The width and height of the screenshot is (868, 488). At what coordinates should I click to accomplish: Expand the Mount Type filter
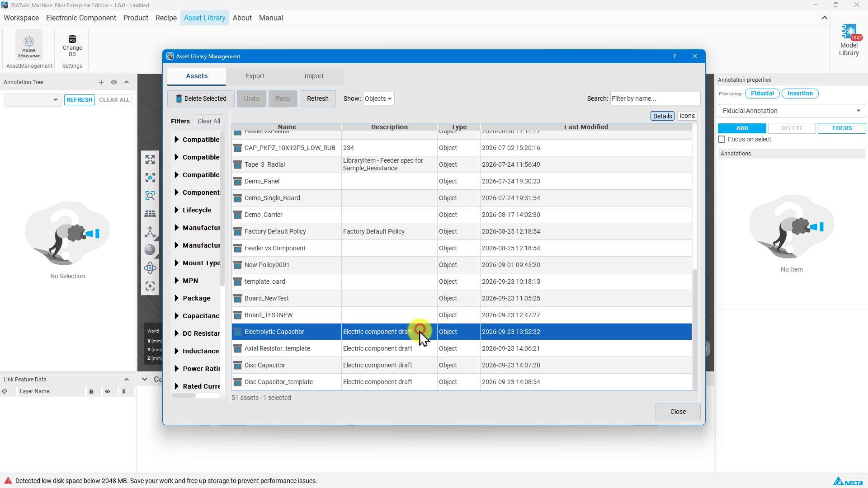click(176, 263)
